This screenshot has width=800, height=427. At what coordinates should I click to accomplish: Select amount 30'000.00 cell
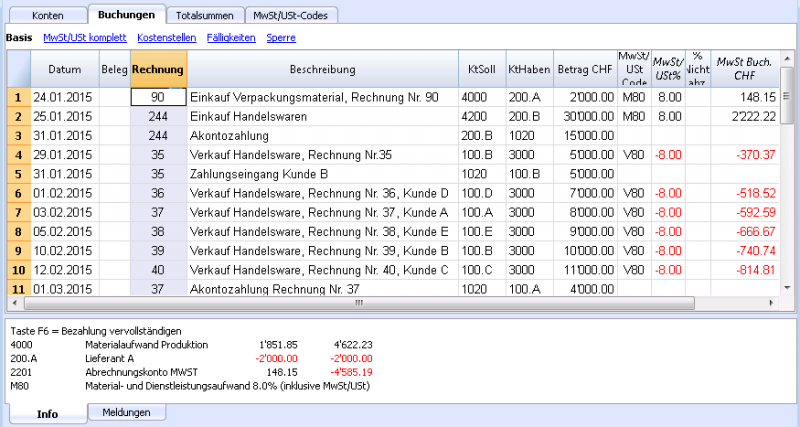click(585, 117)
